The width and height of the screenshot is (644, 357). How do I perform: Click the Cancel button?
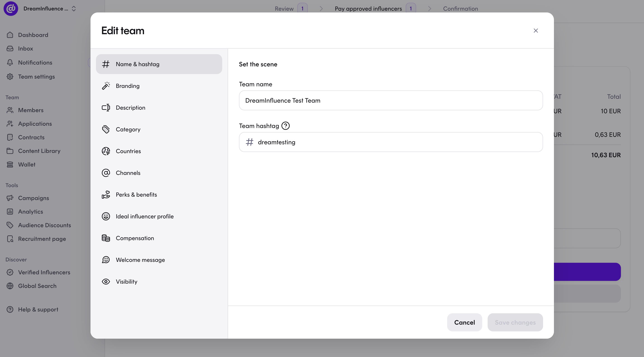[x=465, y=322]
